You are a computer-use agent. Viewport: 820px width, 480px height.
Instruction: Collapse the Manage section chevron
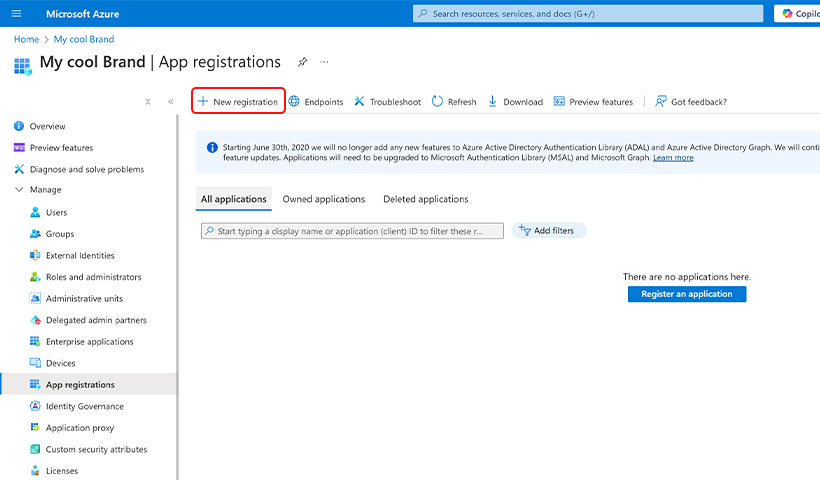(x=19, y=189)
